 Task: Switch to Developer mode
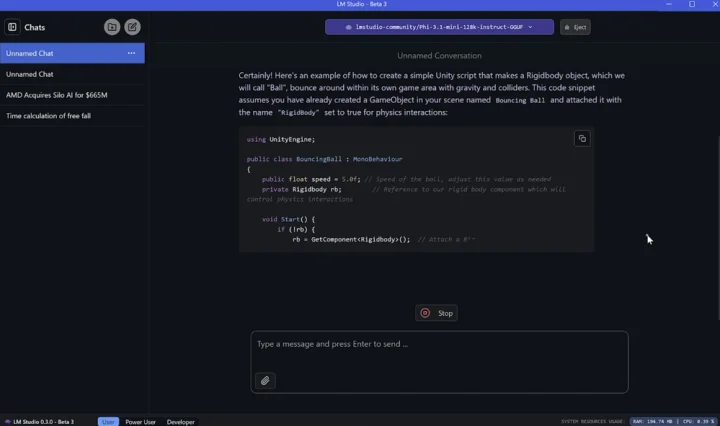[x=180, y=421]
